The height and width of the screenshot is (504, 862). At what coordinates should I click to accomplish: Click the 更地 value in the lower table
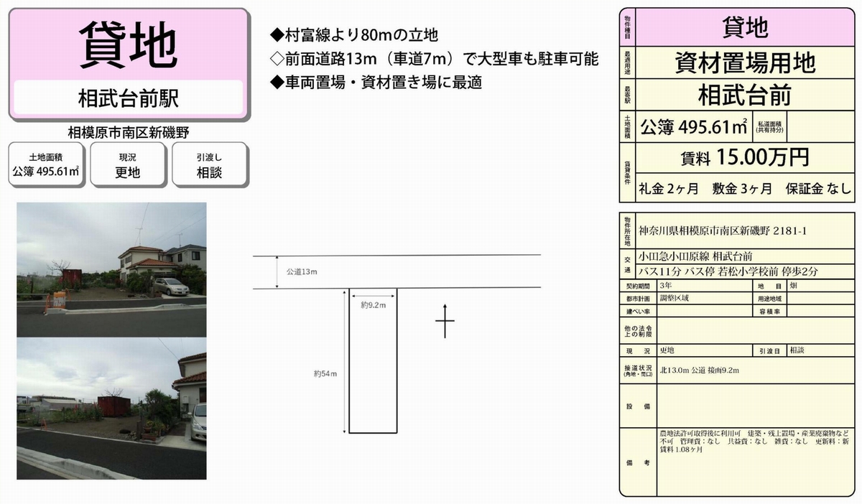[666, 351]
